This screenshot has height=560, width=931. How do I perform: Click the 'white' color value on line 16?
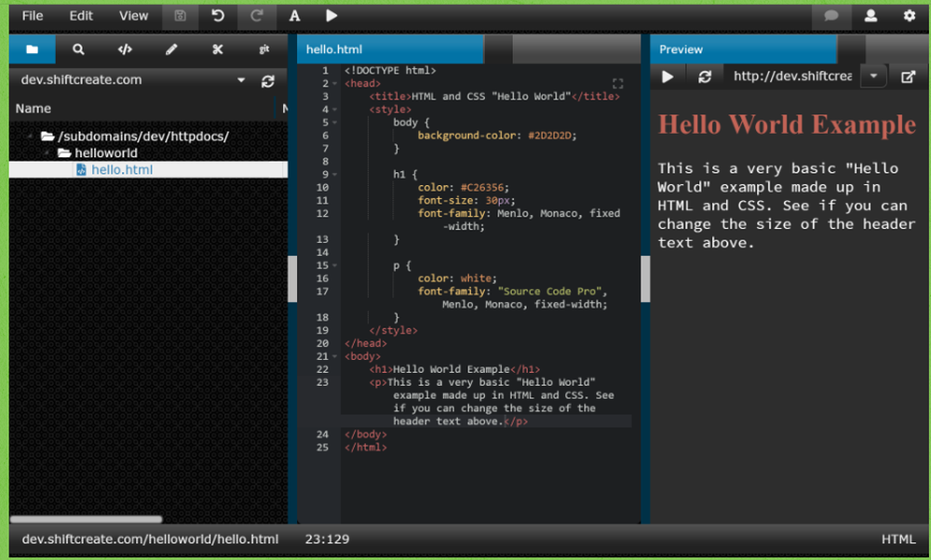[x=476, y=279]
